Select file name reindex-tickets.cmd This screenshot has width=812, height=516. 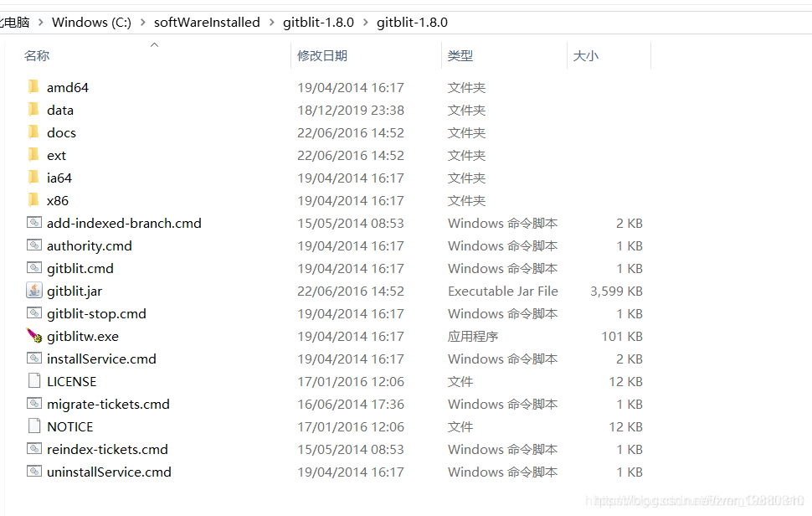click(108, 450)
